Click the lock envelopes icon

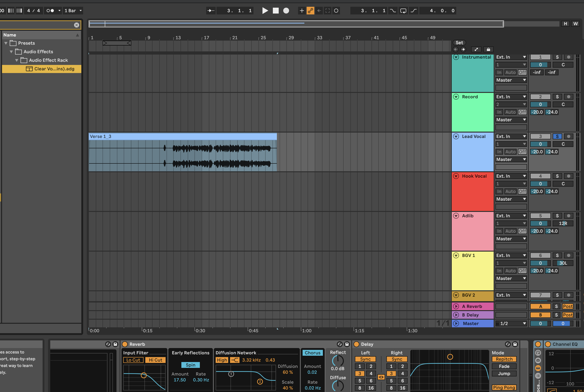point(488,50)
